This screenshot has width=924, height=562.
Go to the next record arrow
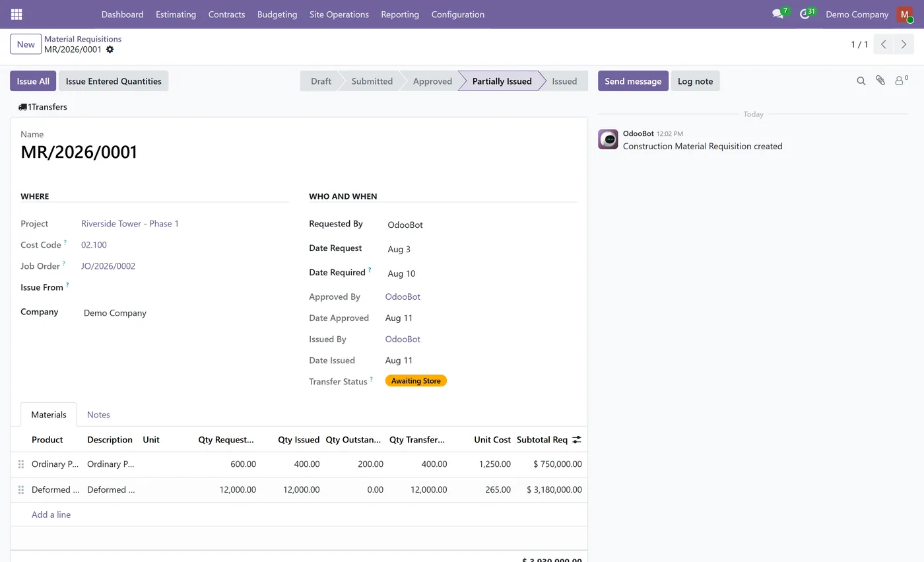pyautogui.click(x=904, y=44)
